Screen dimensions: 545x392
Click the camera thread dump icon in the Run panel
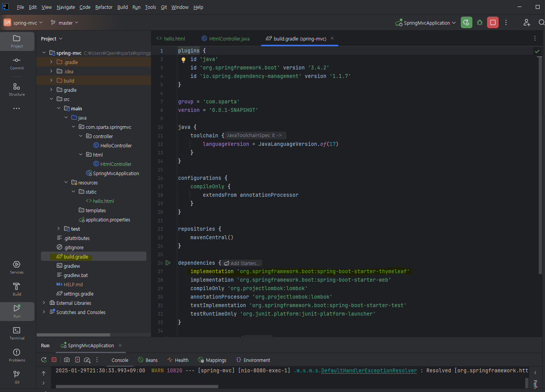pyautogui.click(x=67, y=360)
